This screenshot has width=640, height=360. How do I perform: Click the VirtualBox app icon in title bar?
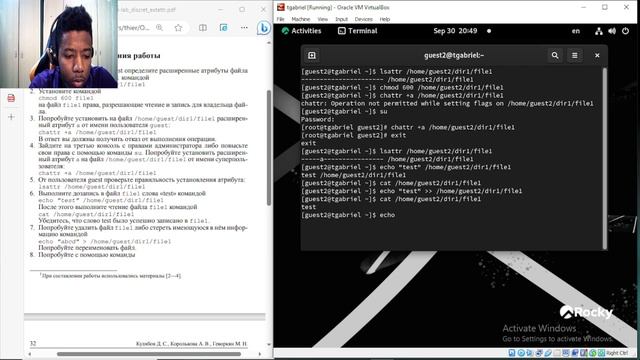[281, 7]
